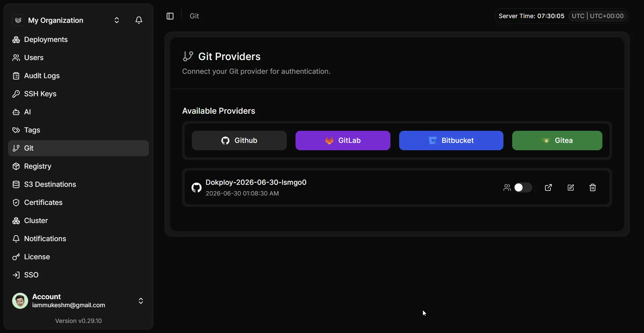Click the Cluster boxes icon
Screen dimensions: 644x333
point(16,221)
